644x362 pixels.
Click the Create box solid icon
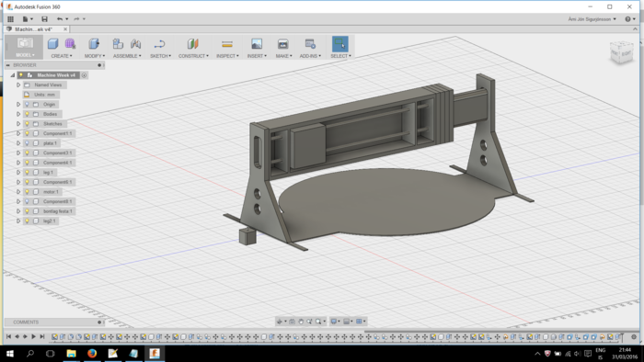point(53,43)
